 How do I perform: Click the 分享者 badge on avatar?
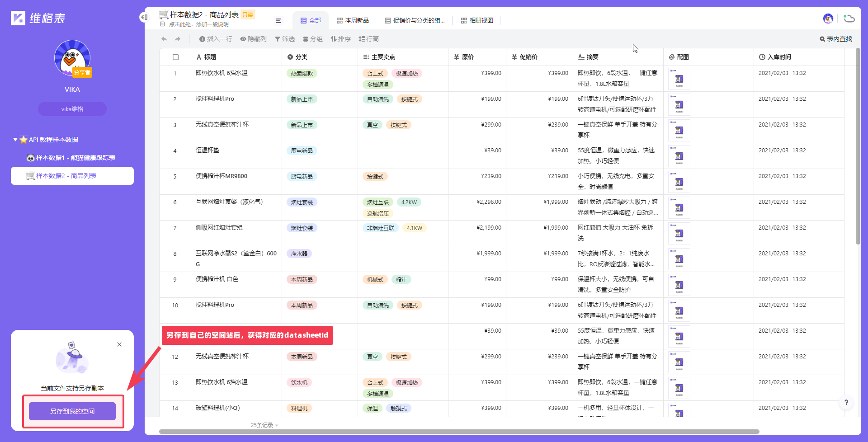pyautogui.click(x=82, y=72)
